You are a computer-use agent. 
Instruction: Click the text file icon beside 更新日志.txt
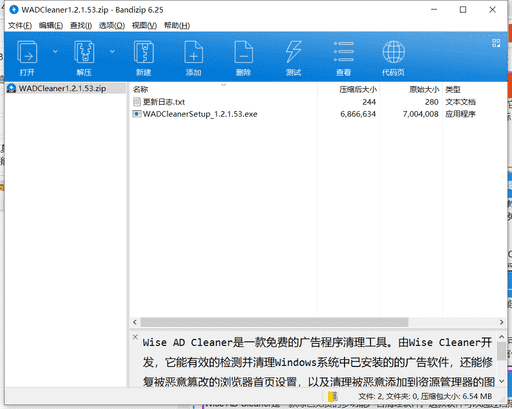tap(137, 102)
